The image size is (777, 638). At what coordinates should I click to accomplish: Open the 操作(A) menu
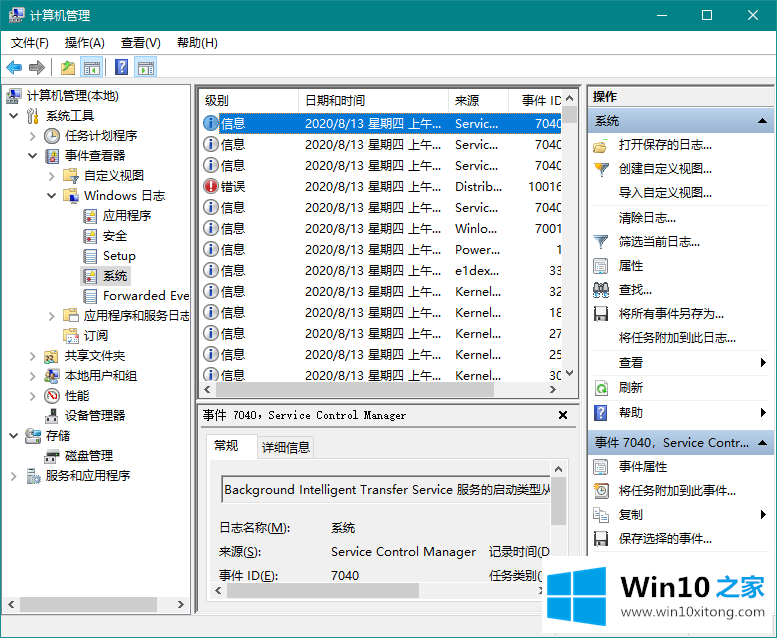pos(85,43)
